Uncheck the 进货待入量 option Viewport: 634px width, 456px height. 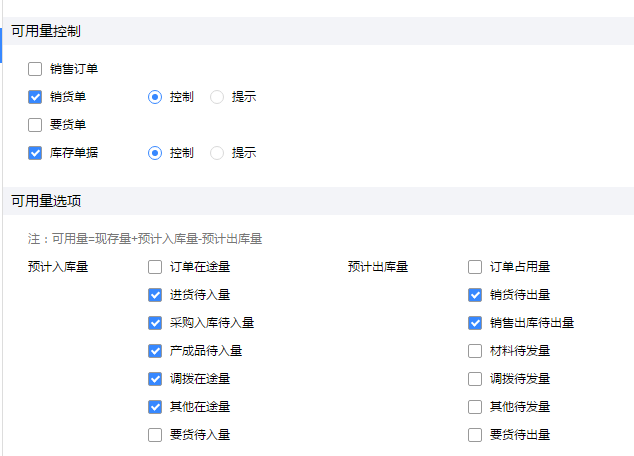pos(155,295)
